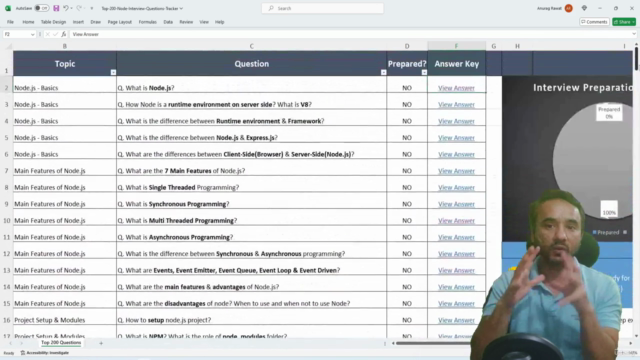Switch to the Table Design tab
This screenshot has width=640, height=360.
[53, 22]
